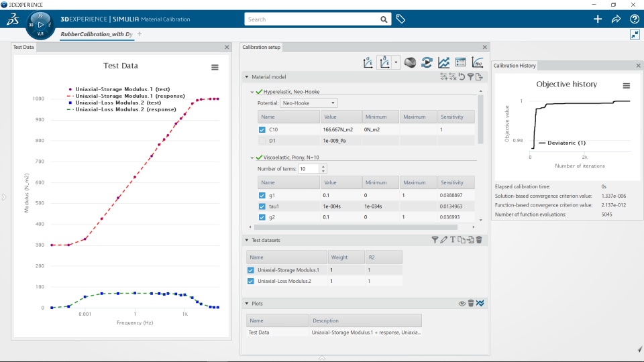The width and height of the screenshot is (644, 362).
Task: Click the Search input field
Action: (x=312, y=19)
